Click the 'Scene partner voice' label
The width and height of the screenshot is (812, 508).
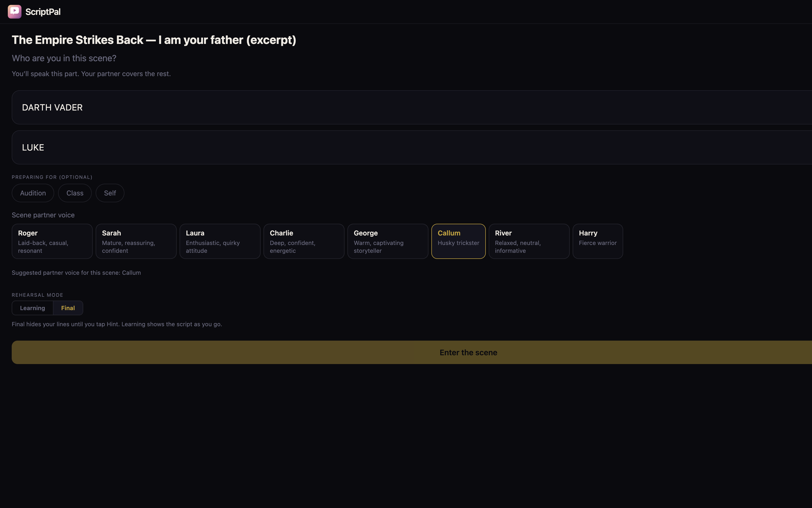pos(43,215)
